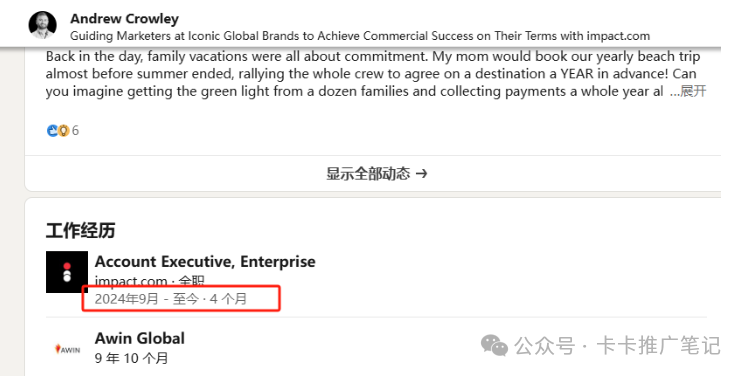Click the 卡卡推广笔记 watermark text

click(x=659, y=346)
